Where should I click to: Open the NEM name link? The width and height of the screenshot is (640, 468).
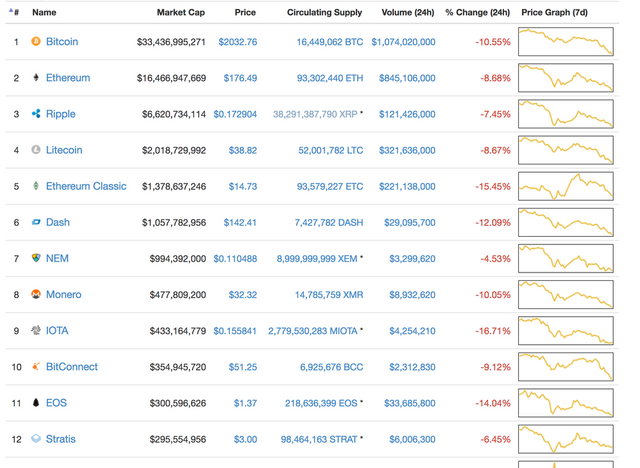[57, 258]
